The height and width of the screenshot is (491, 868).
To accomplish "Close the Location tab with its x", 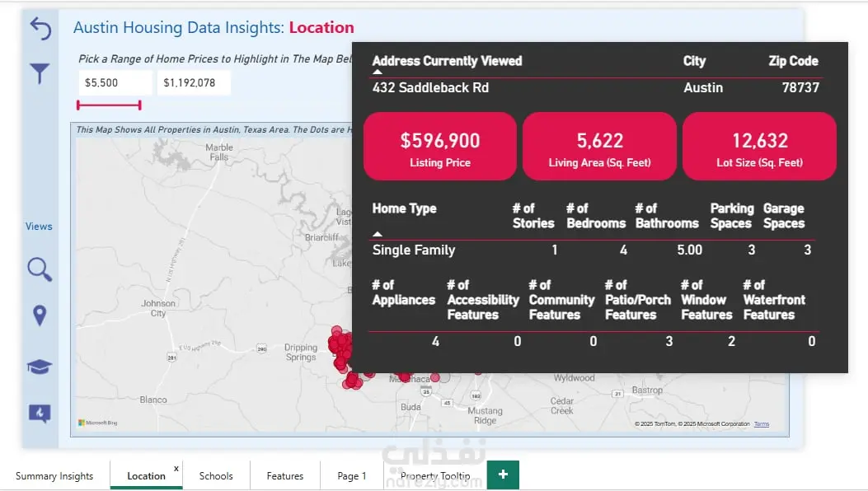I will point(176,469).
